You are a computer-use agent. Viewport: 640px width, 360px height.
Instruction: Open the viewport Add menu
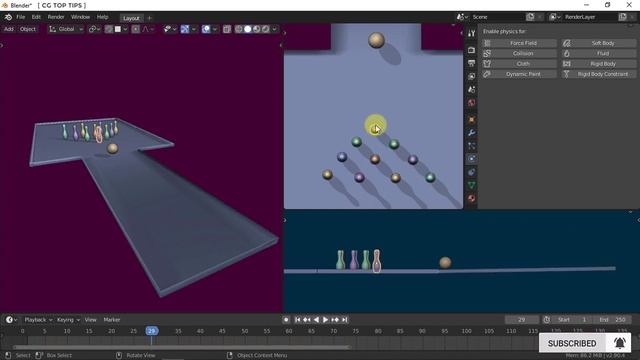click(x=9, y=29)
